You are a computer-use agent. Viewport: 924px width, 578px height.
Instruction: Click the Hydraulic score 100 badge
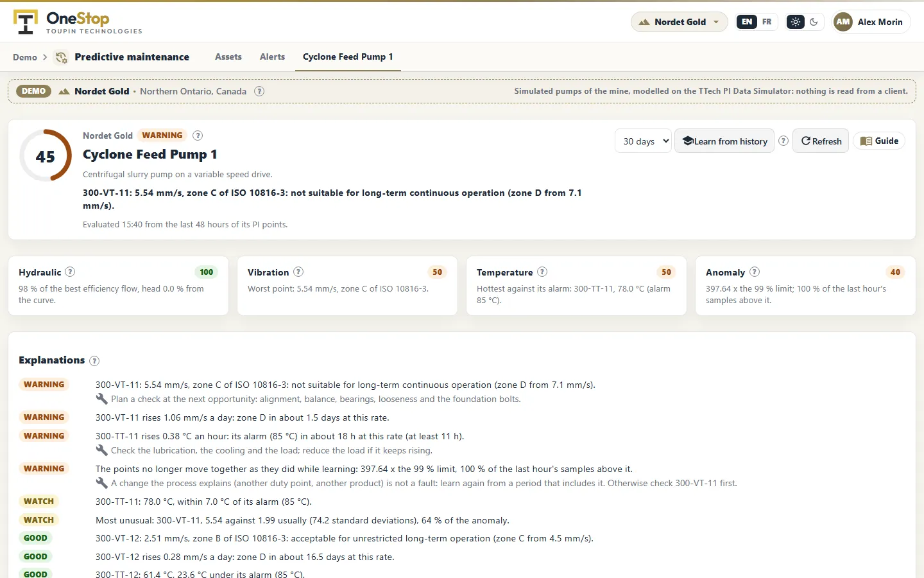(206, 272)
